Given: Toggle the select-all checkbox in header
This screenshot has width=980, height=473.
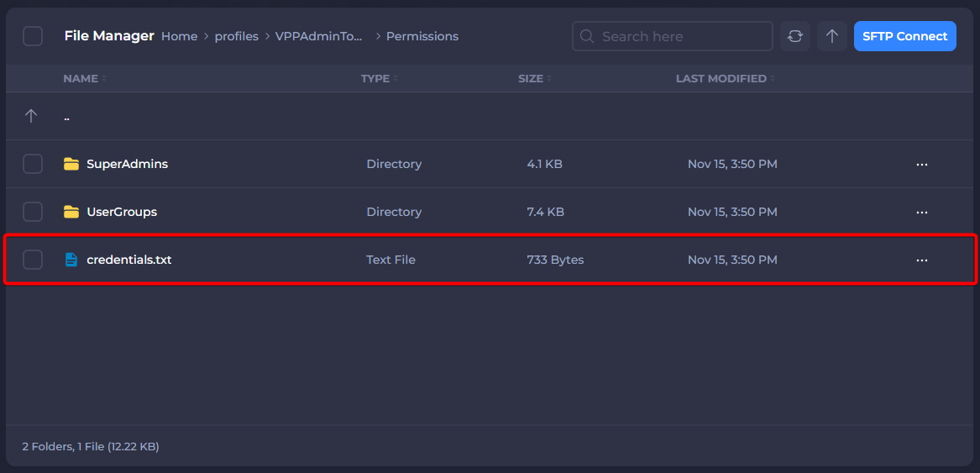Looking at the screenshot, I should (x=33, y=36).
